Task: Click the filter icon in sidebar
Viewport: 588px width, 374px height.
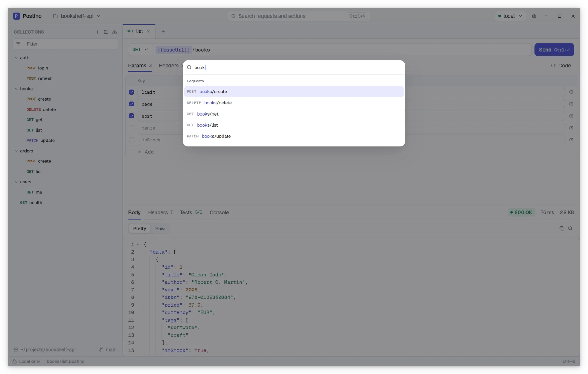Action: click(x=18, y=44)
